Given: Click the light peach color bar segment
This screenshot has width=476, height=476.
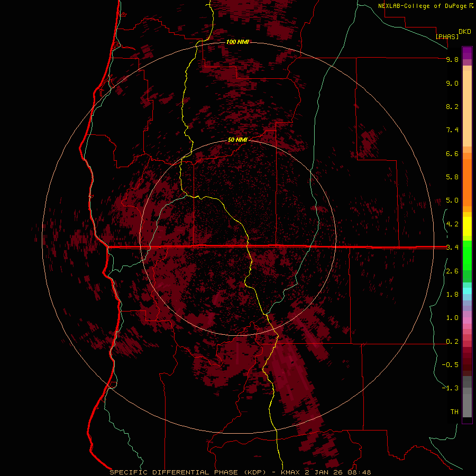Looking at the screenshot, I should 467,108.
